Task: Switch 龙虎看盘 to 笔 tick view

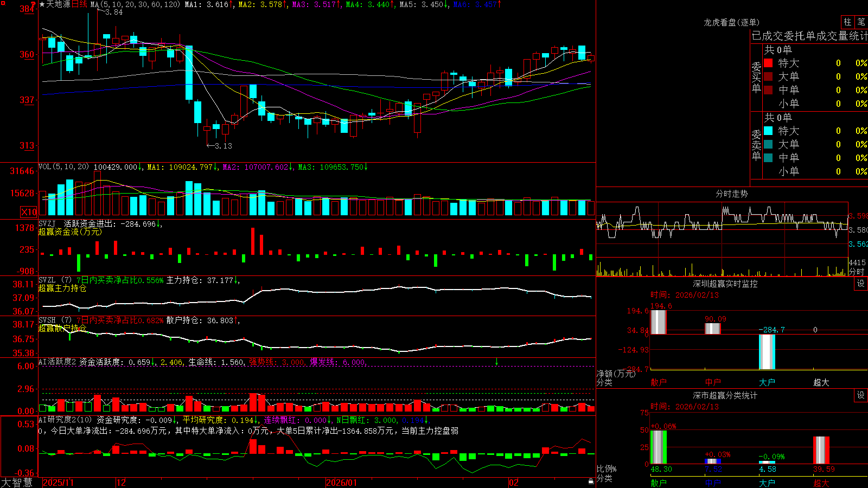Action: coord(861,22)
